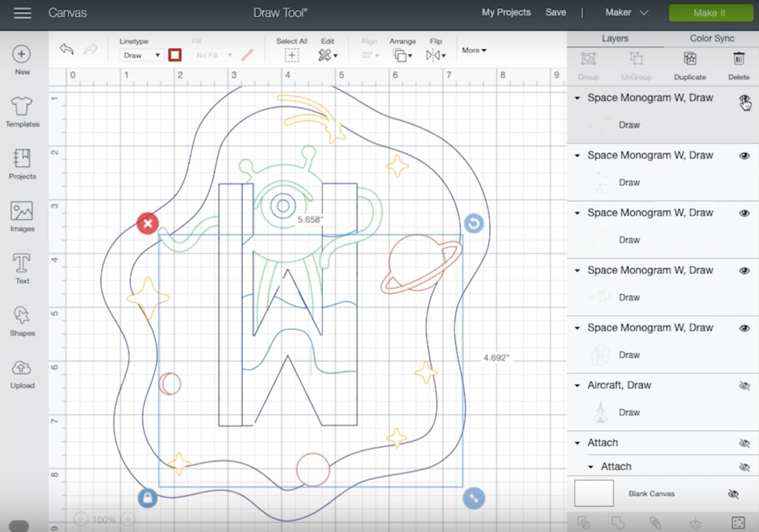Hide the topmost Space Monogram W layer
Viewport: 759px width, 532px height.
pos(744,98)
